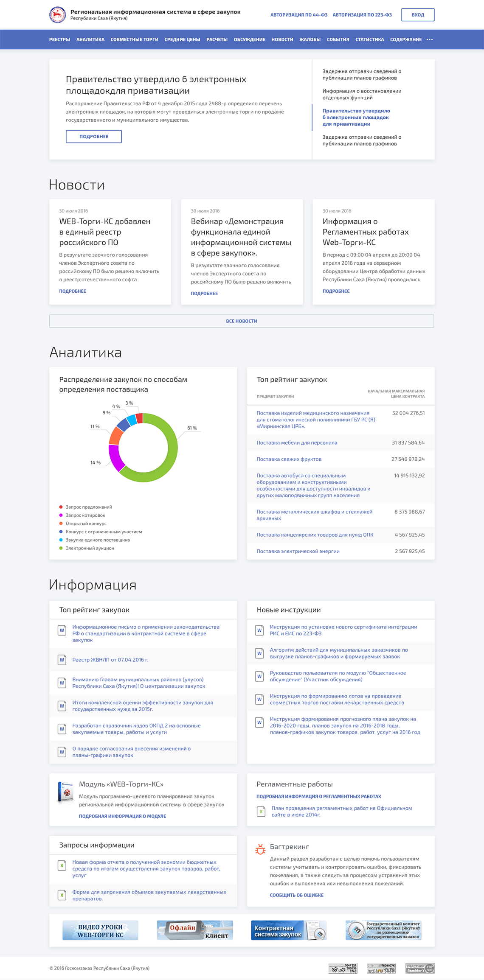Open the Реестры menu item
484x980 pixels.
tap(59, 39)
